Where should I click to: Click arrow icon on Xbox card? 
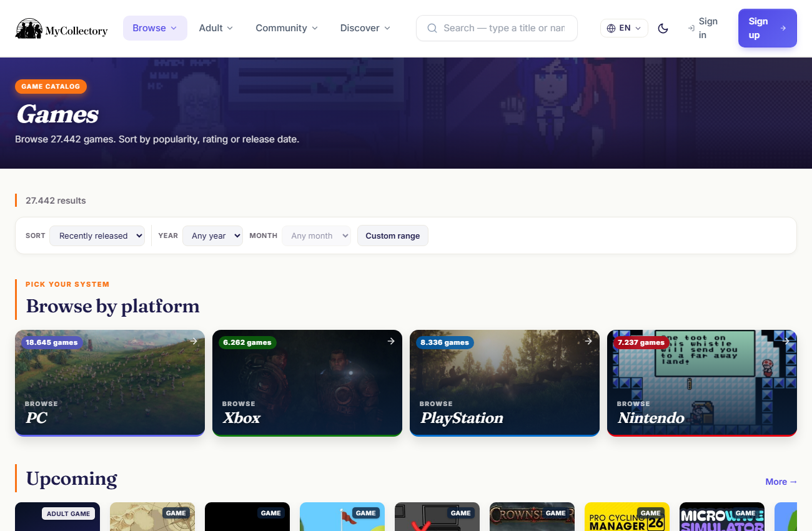pyautogui.click(x=391, y=341)
